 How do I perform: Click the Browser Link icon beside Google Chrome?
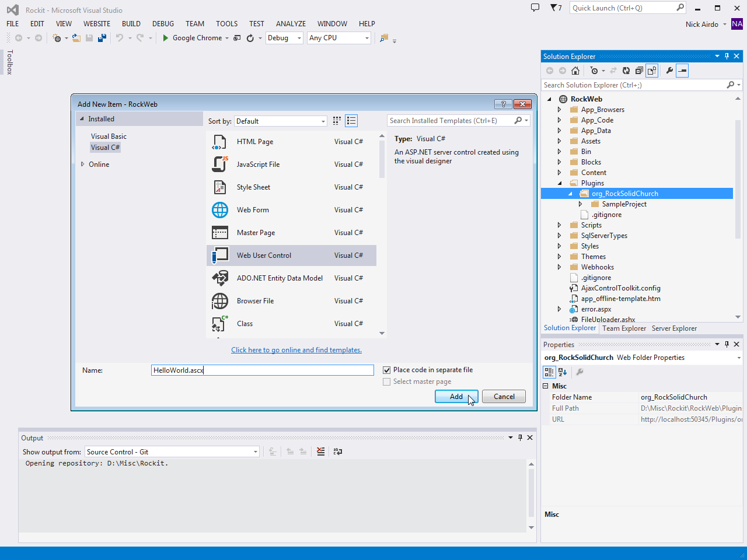(237, 38)
